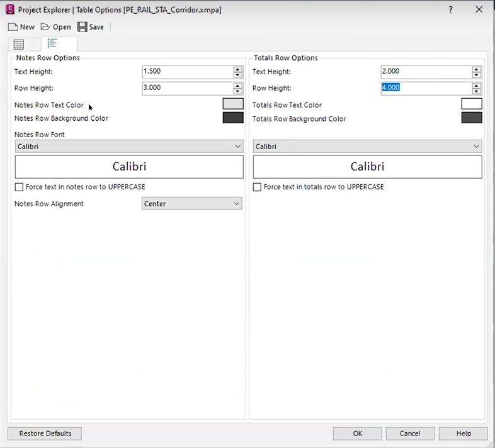Open the Totals Row font dropdown
Image resolution: width=495 pixels, height=448 pixels.
[367, 147]
